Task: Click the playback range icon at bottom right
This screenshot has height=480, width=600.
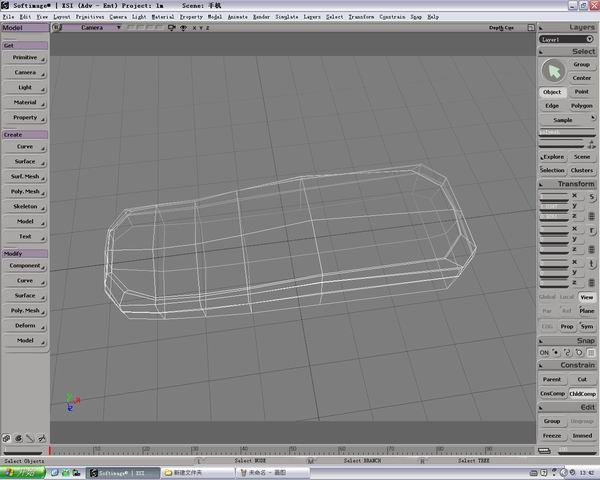Action: click(x=544, y=451)
